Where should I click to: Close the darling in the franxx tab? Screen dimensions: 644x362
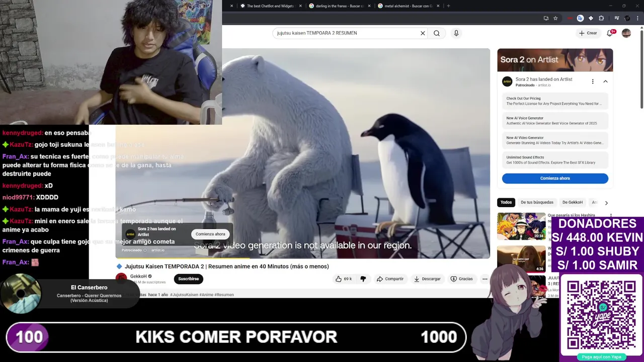point(369,6)
